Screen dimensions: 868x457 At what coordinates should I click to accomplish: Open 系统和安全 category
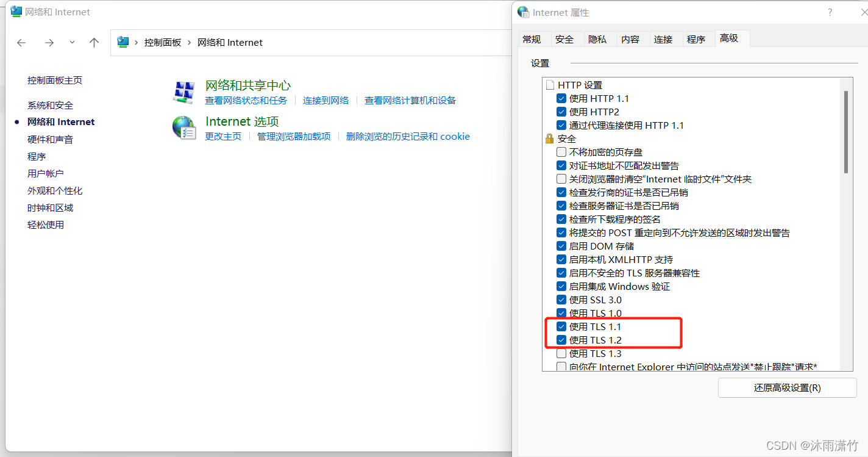(x=50, y=105)
